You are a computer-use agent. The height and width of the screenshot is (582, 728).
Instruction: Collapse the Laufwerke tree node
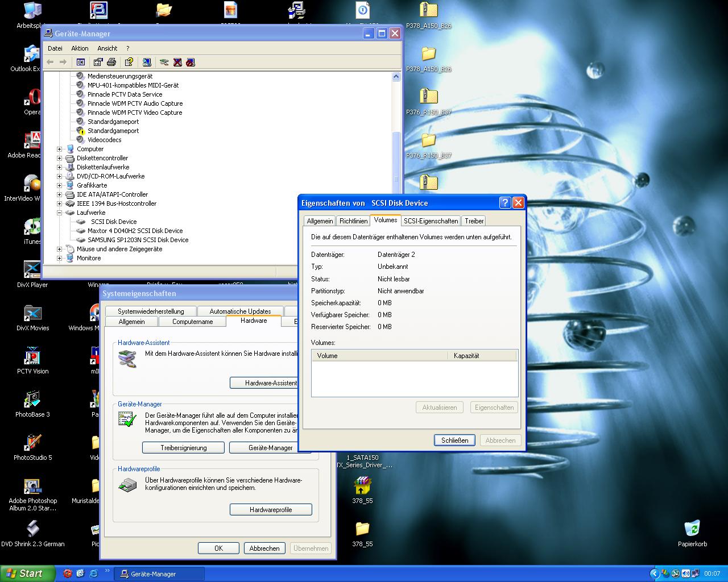[x=59, y=213]
